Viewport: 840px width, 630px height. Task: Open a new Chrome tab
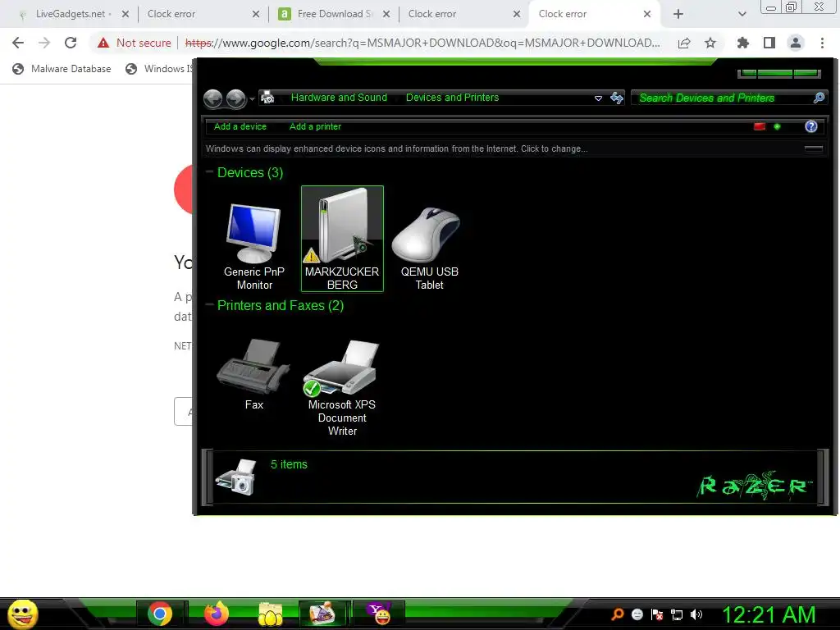[678, 14]
